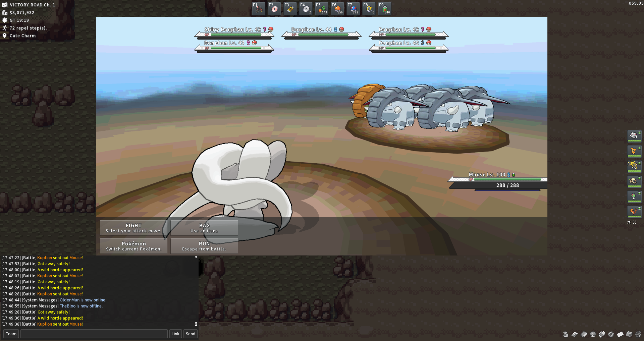
Task: Click the 288 / 288 HP value
Action: [507, 185]
